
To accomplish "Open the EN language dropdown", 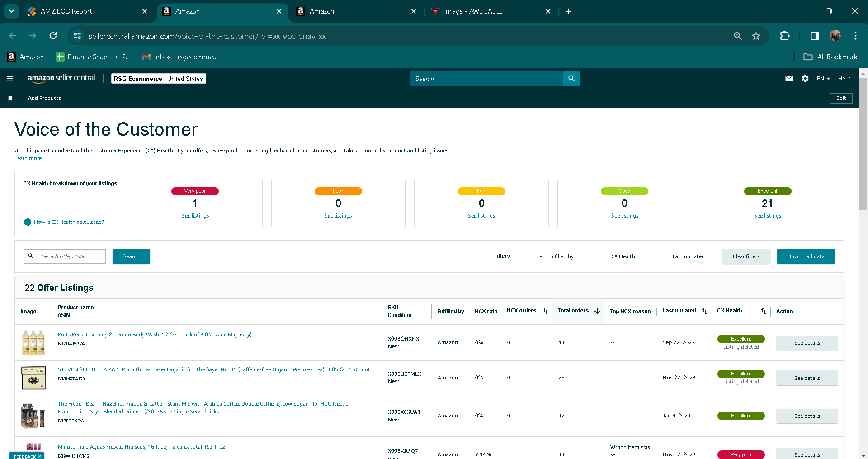I will click(x=823, y=79).
